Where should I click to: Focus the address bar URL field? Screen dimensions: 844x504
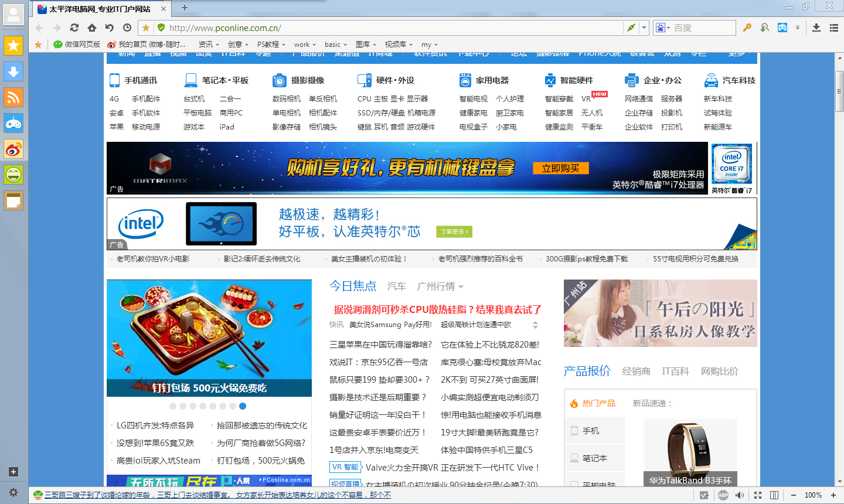click(x=394, y=28)
